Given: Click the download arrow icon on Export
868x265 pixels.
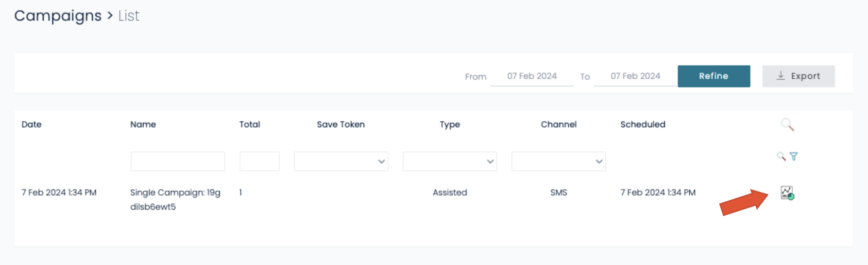Looking at the screenshot, I should [x=781, y=76].
